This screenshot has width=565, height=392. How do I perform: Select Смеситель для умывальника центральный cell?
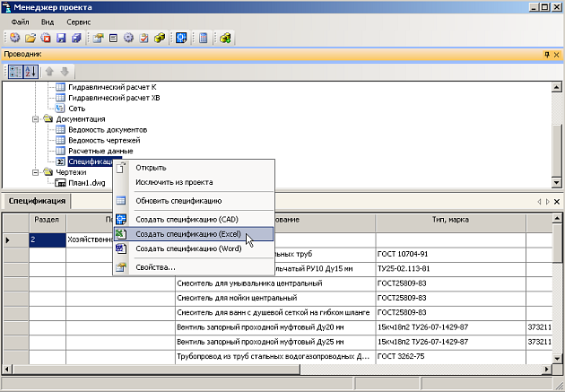coord(275,283)
